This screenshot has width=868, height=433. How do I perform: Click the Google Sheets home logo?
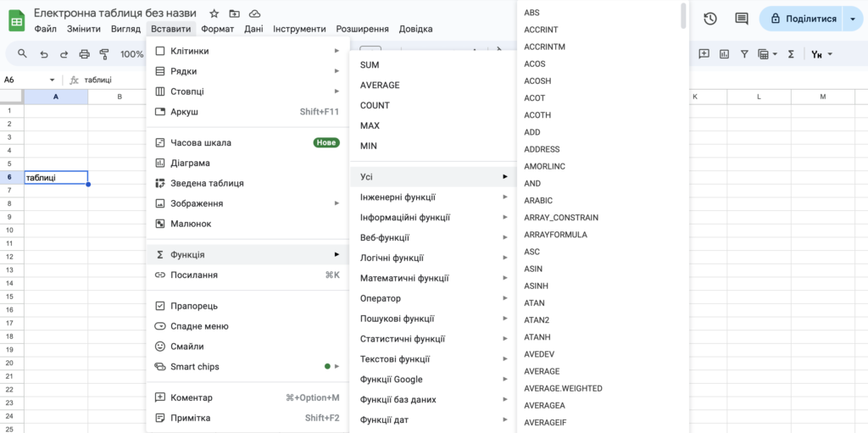[x=17, y=20]
